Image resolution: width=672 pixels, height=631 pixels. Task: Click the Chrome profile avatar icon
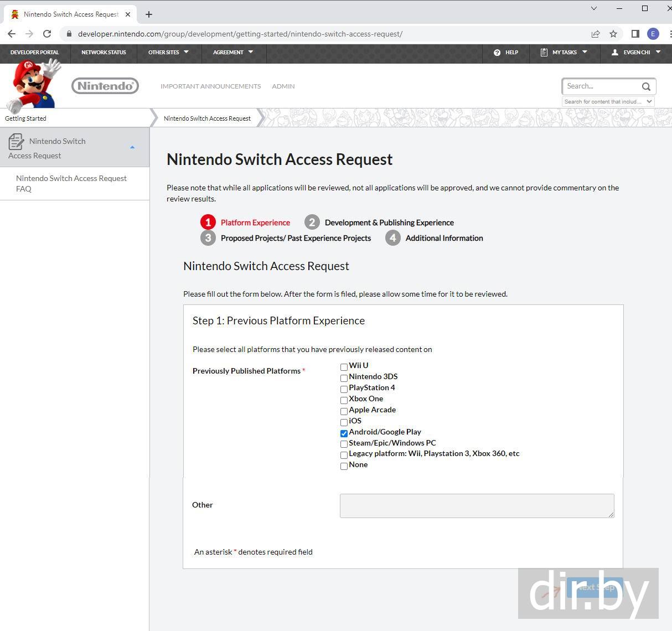653,34
